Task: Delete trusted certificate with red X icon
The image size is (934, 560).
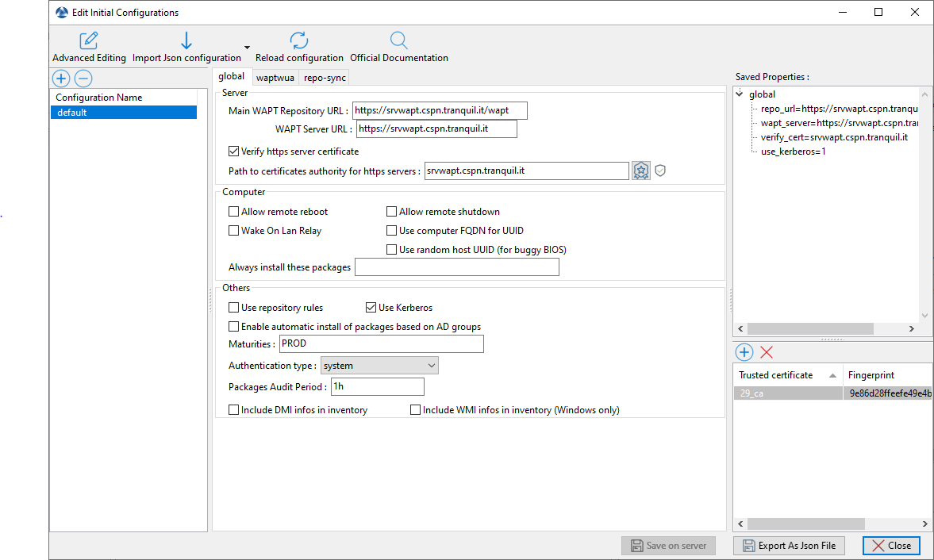Action: click(767, 352)
